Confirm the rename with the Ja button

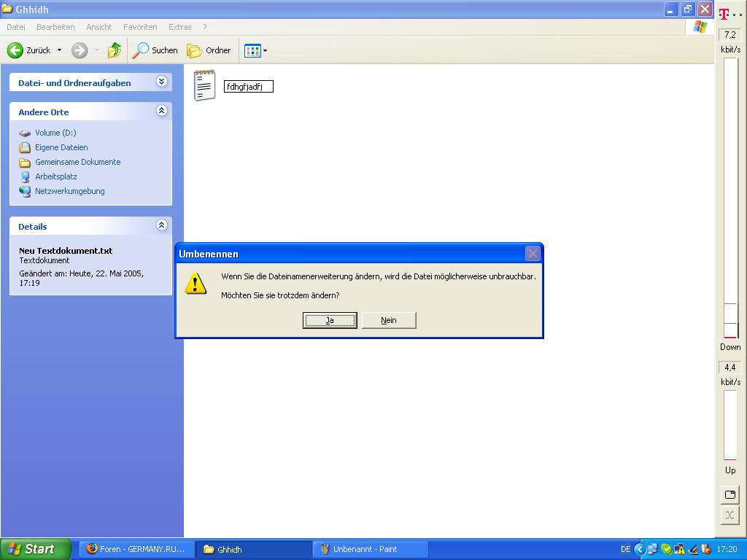tap(330, 321)
